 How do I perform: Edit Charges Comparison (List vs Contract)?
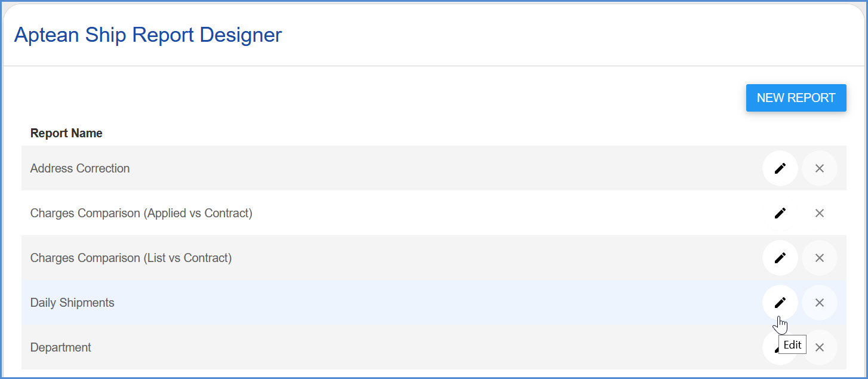(x=780, y=258)
